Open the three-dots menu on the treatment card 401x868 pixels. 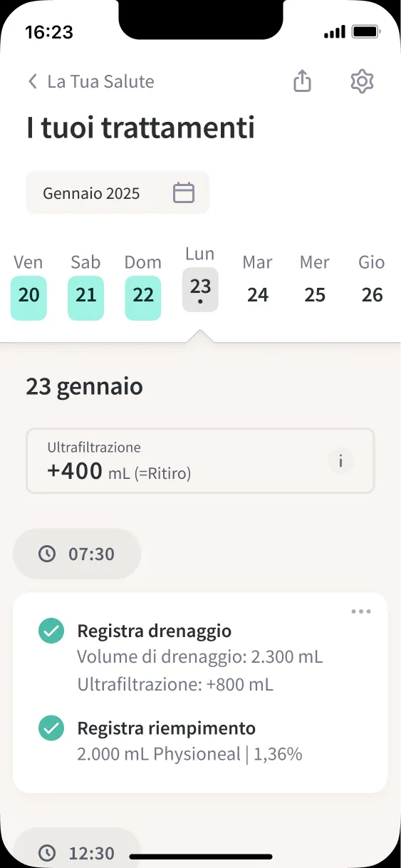pyautogui.click(x=361, y=611)
